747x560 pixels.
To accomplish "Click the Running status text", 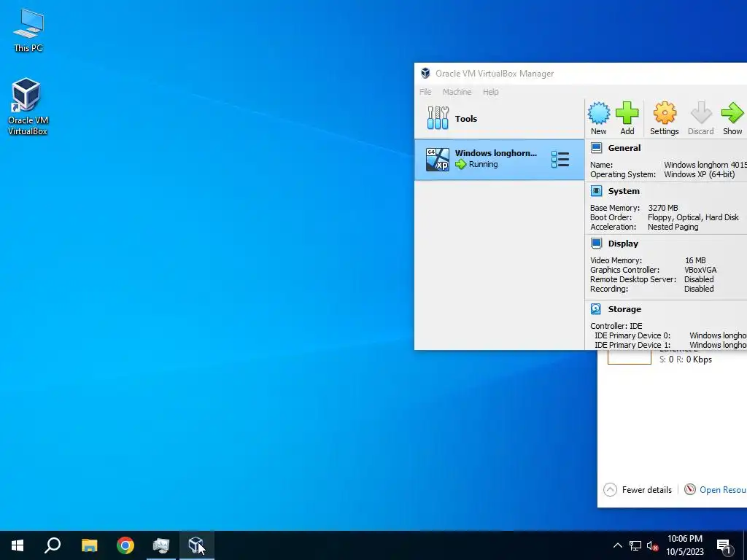I will (483, 164).
